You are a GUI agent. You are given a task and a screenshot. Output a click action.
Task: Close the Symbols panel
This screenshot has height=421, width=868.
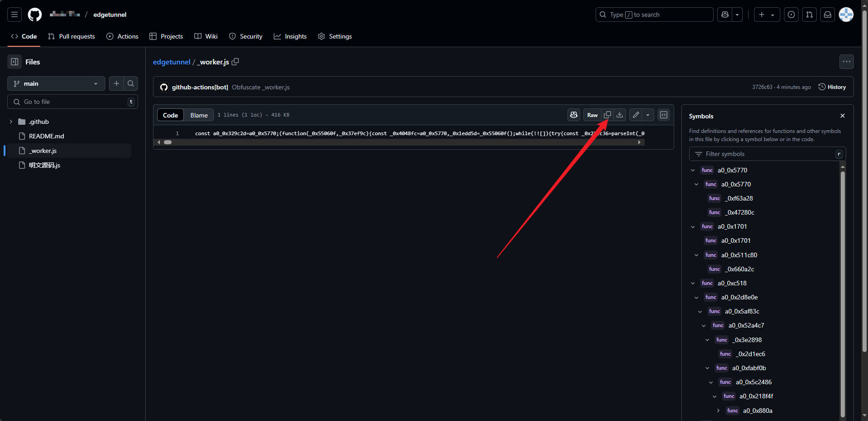pos(843,116)
